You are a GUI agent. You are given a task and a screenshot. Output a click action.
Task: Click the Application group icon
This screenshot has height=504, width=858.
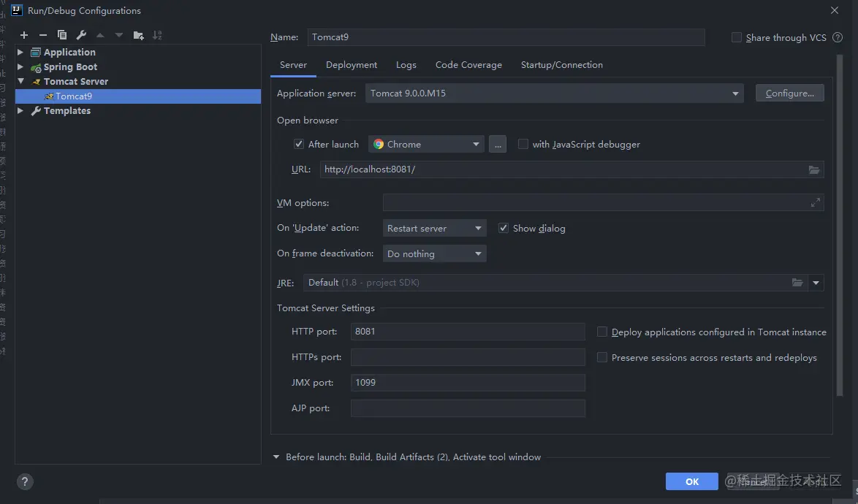click(36, 53)
